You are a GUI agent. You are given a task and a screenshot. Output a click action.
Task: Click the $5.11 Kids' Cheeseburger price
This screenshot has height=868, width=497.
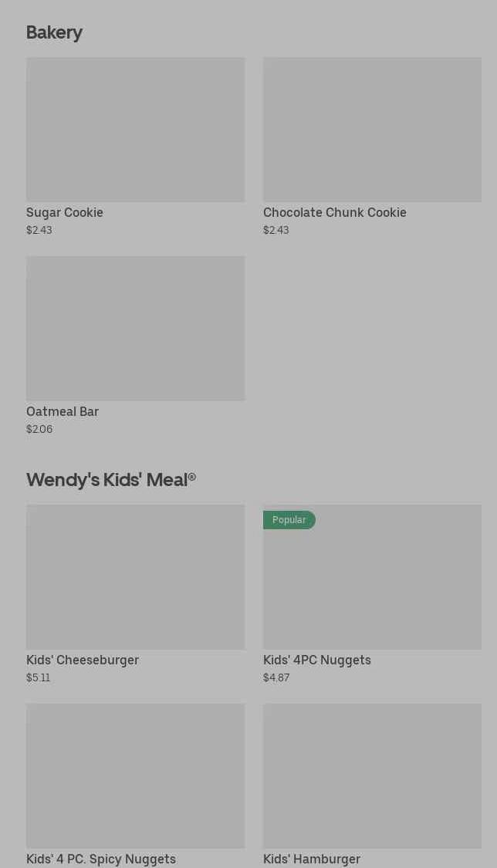[38, 677]
